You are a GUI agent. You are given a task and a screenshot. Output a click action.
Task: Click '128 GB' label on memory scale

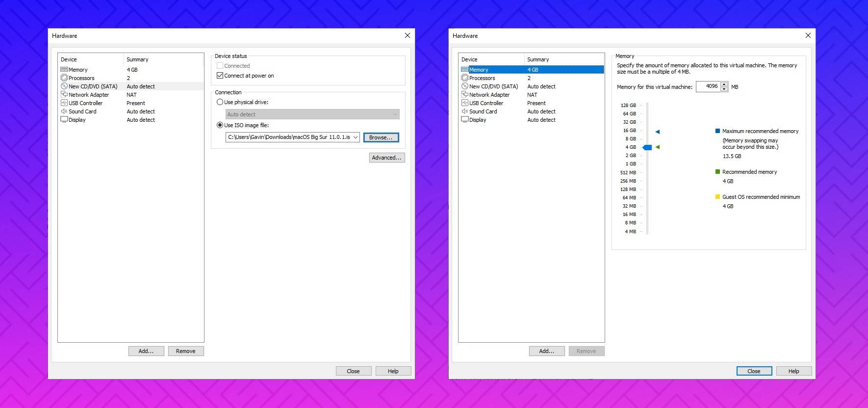coord(628,106)
